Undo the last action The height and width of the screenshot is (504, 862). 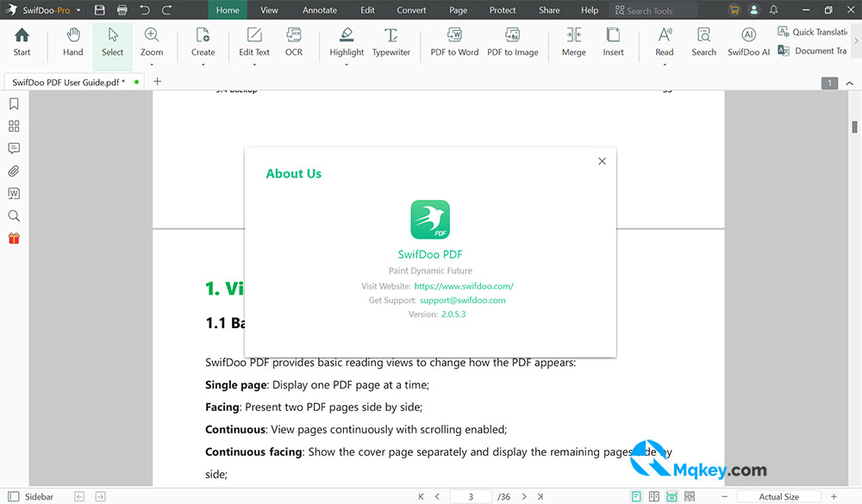[145, 9]
